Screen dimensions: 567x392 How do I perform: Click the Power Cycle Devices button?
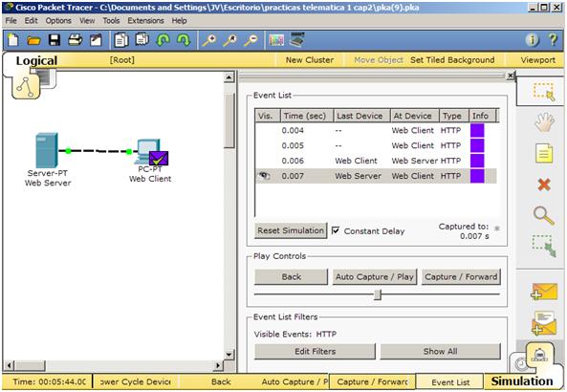(x=135, y=381)
